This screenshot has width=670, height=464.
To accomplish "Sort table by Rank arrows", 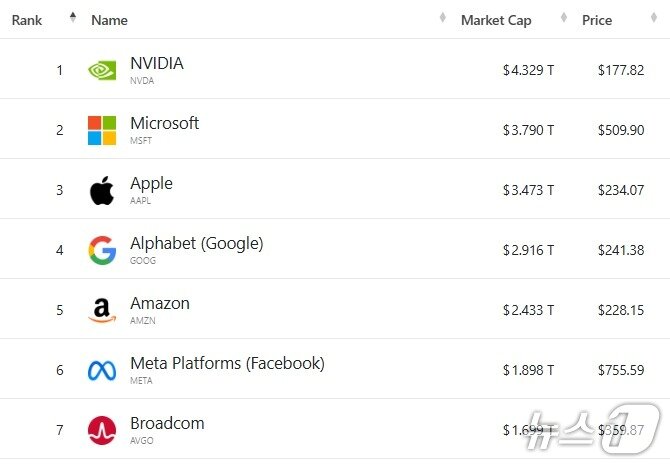I will point(72,17).
